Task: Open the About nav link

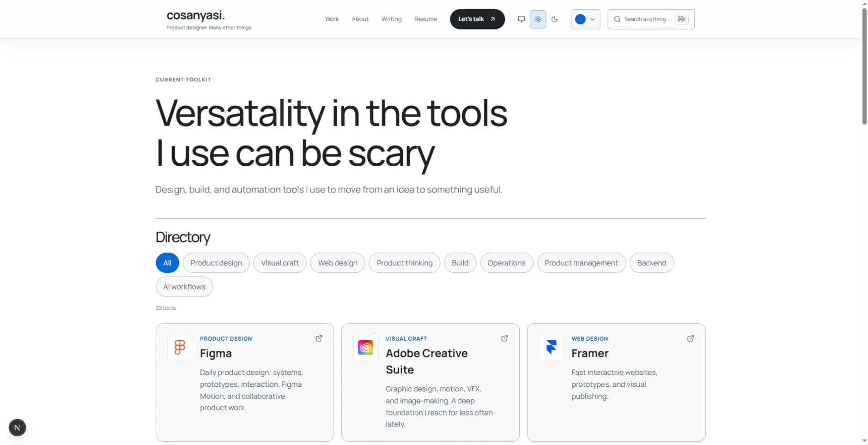Action: pyautogui.click(x=360, y=19)
